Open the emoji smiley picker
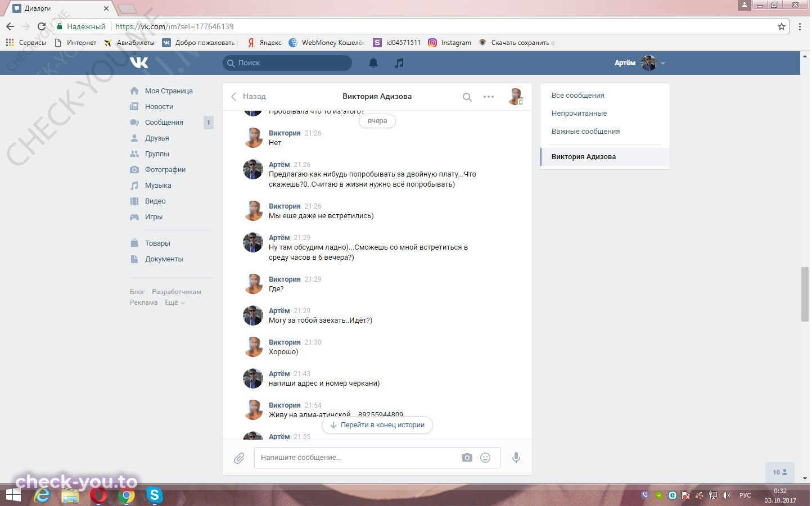Screen dimensions: 812x506 click(x=485, y=458)
